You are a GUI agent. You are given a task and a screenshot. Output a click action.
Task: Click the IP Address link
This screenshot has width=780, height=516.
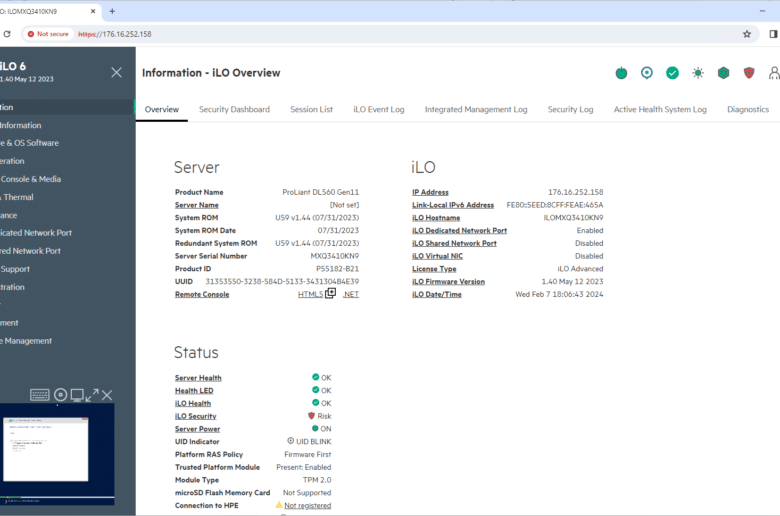coord(430,192)
